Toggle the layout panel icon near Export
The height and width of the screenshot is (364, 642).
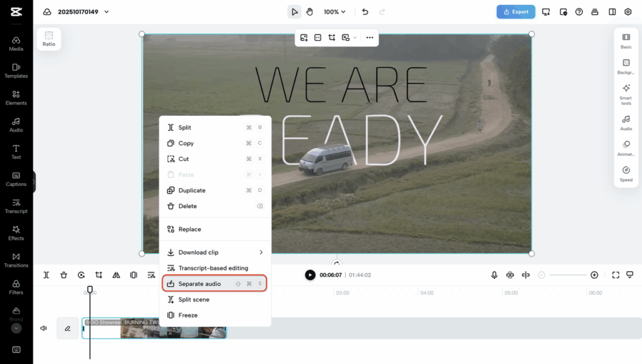pos(612,12)
